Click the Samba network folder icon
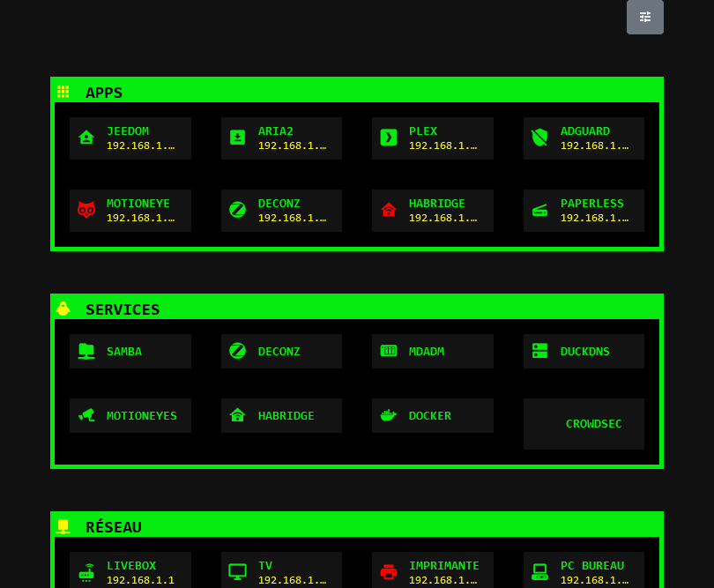 click(86, 351)
